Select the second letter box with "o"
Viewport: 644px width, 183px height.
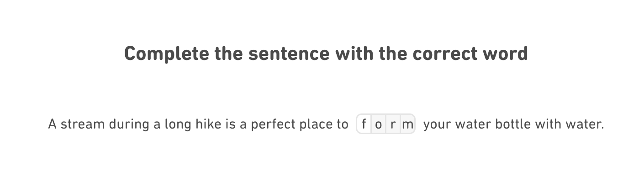[x=378, y=124]
